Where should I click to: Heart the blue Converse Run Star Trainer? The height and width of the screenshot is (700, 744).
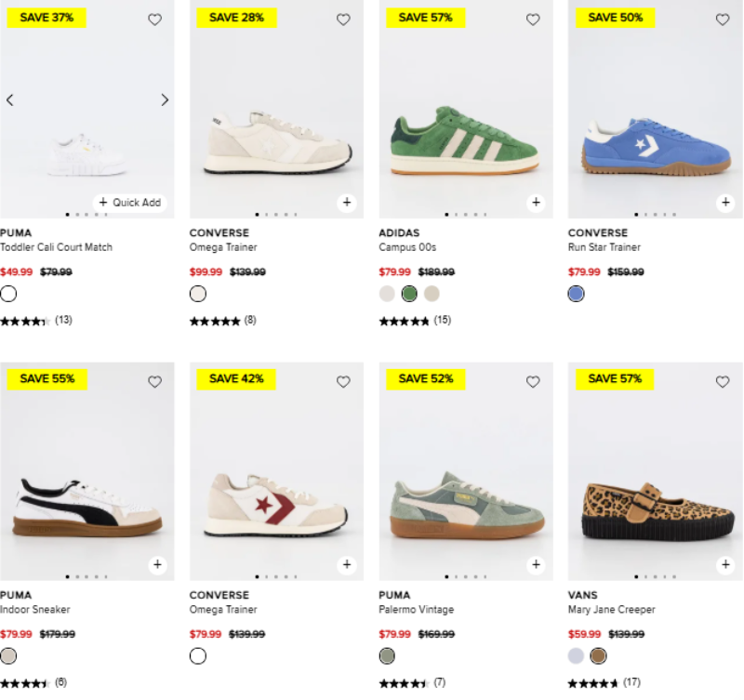723,20
